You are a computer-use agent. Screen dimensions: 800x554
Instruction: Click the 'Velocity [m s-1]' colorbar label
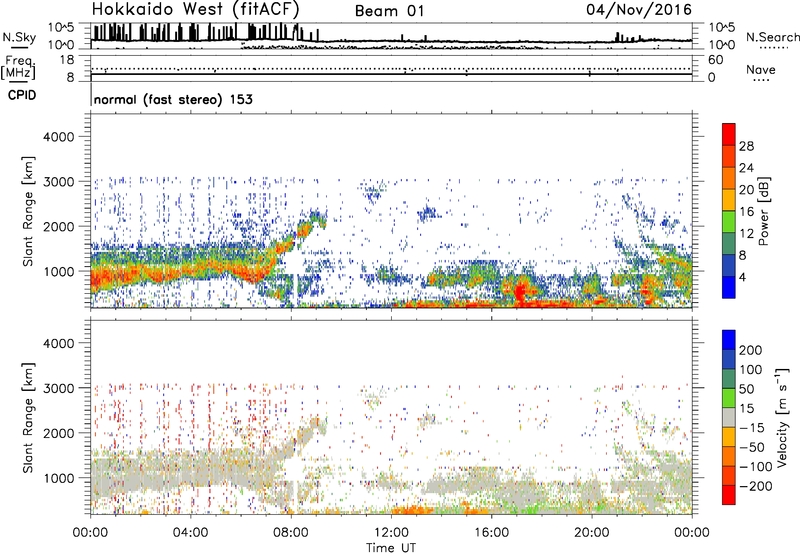(x=783, y=417)
